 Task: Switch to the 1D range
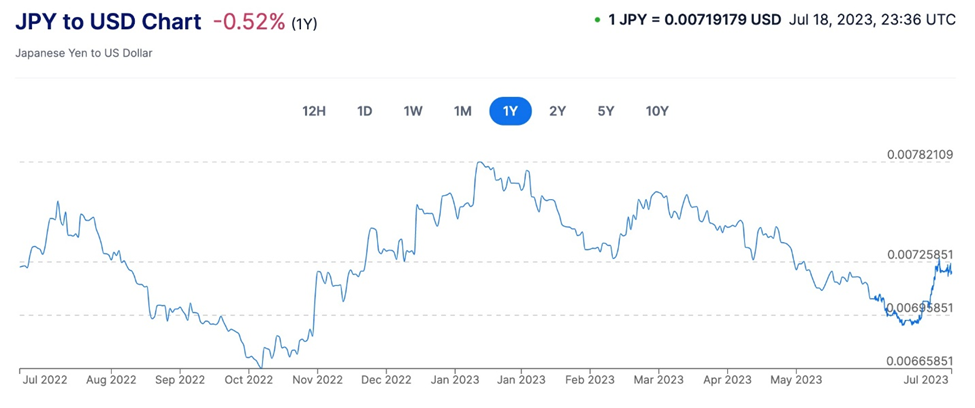click(x=364, y=111)
